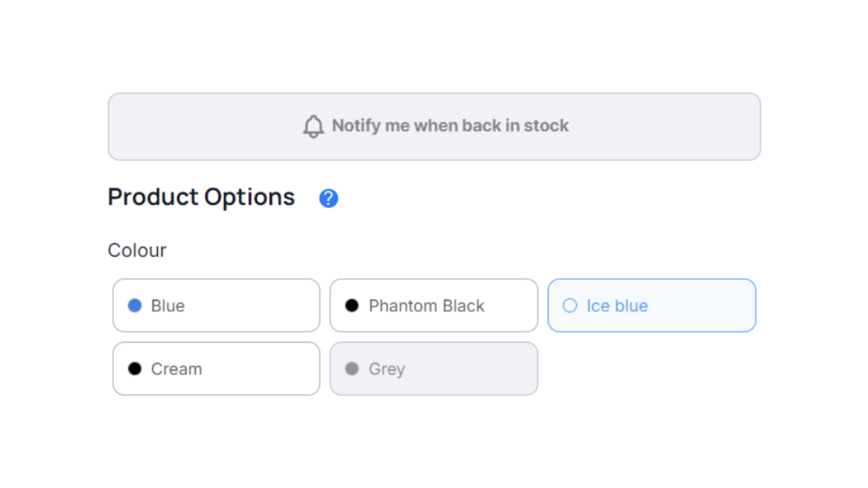Click the bell notification icon
868x488 pixels.
313,126
